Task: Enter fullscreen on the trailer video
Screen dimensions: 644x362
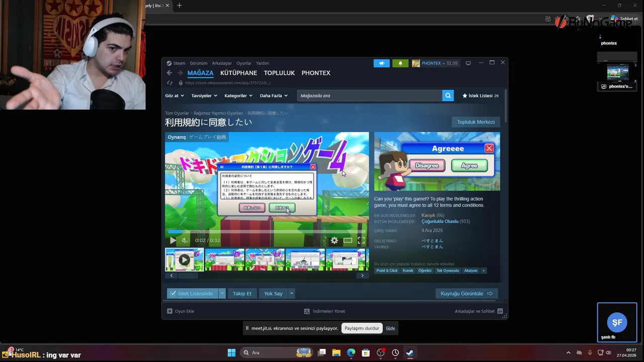Action: 361,240
